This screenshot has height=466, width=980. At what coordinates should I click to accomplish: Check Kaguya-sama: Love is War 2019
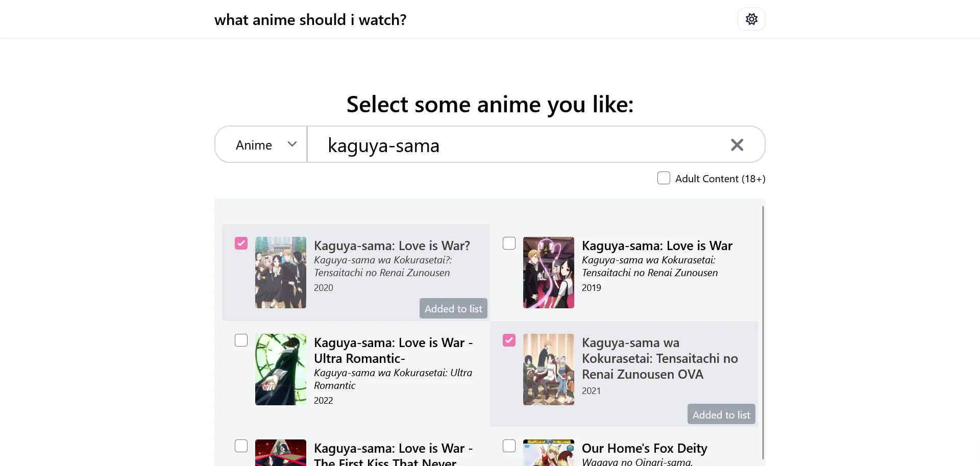point(508,243)
